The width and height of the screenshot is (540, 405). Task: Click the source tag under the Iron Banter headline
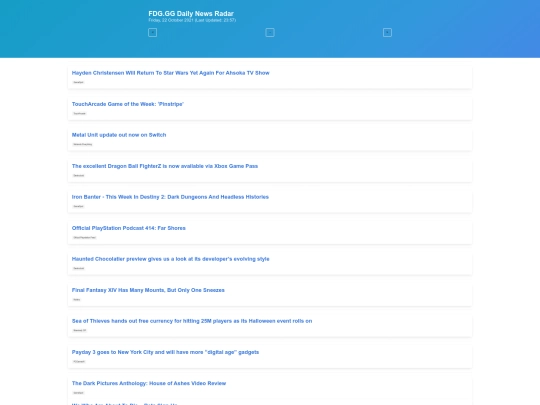[78, 206]
